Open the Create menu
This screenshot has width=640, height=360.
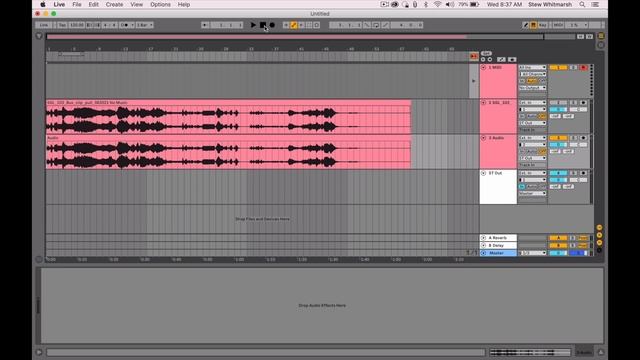[114, 4]
